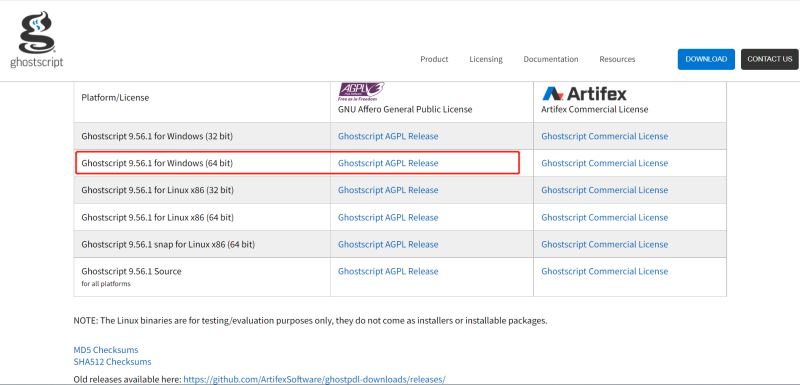Open the MD5 Checksums link
800x385 pixels.
click(106, 350)
